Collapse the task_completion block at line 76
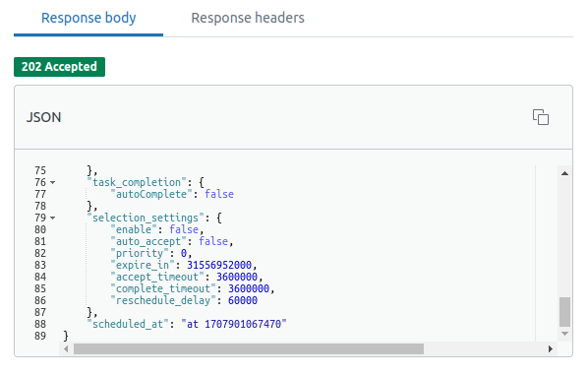The height and width of the screenshot is (376, 588). click(52, 183)
